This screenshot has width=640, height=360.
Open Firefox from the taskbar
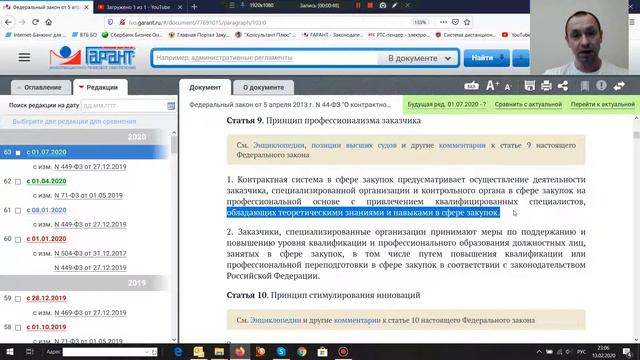240,351
